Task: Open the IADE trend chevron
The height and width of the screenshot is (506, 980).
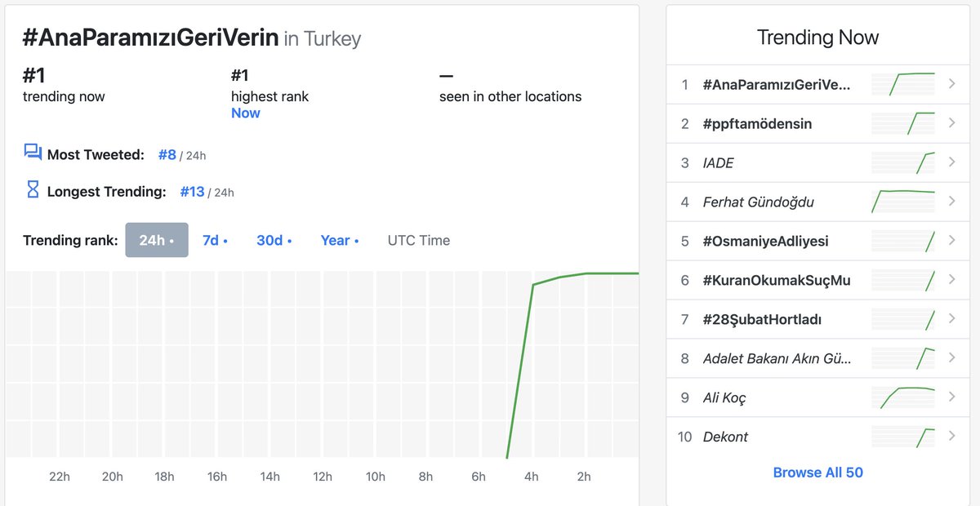Action: 951,162
